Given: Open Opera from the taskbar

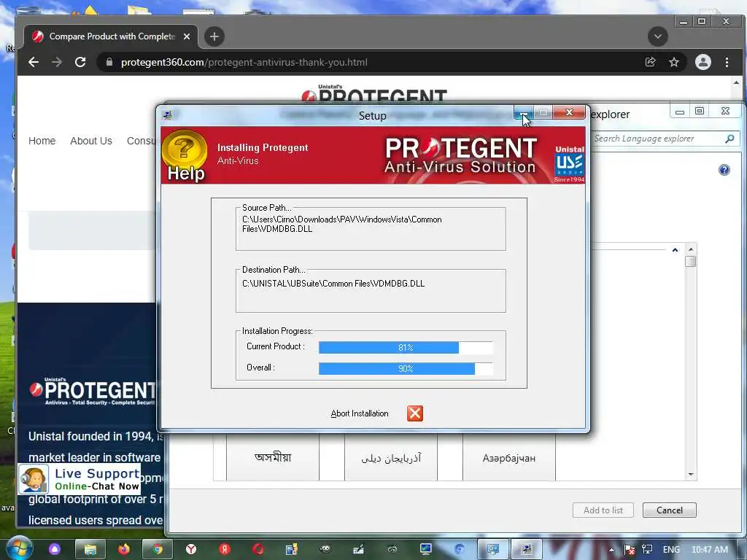Looking at the screenshot, I should (258, 549).
